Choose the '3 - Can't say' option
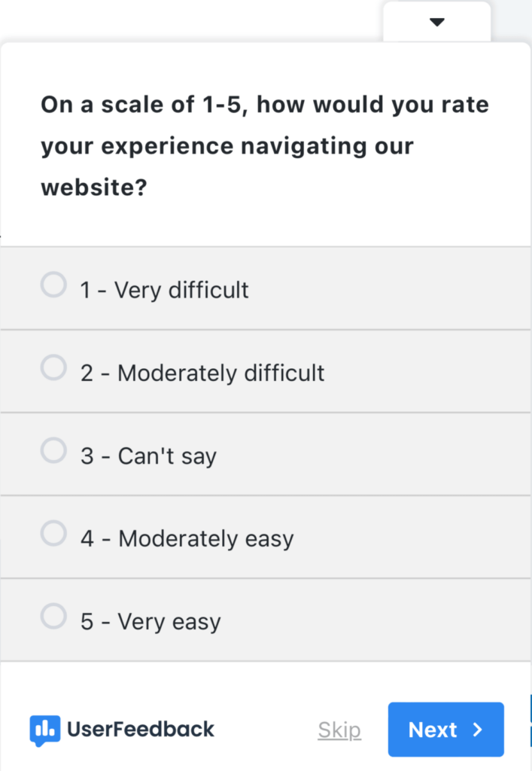Screen dimensions: 532x771 coord(53,450)
